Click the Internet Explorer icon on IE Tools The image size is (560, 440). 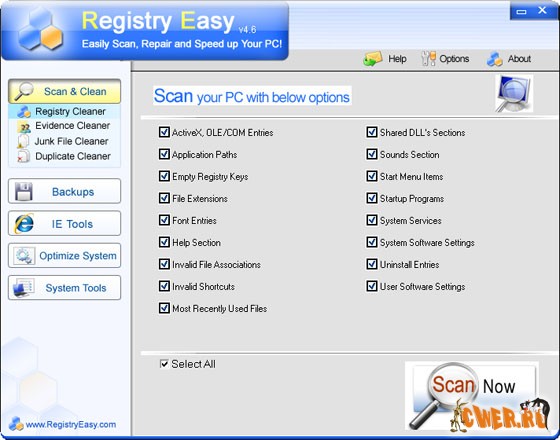24,224
